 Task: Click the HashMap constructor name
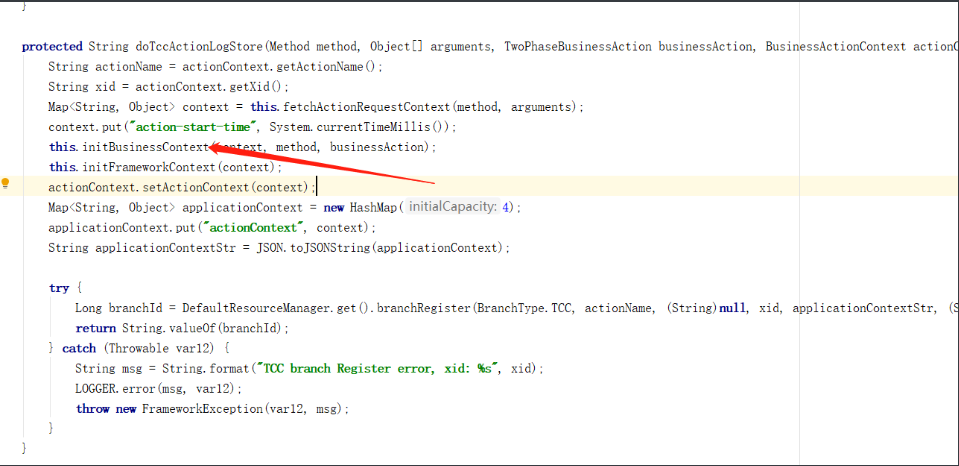[374, 207]
